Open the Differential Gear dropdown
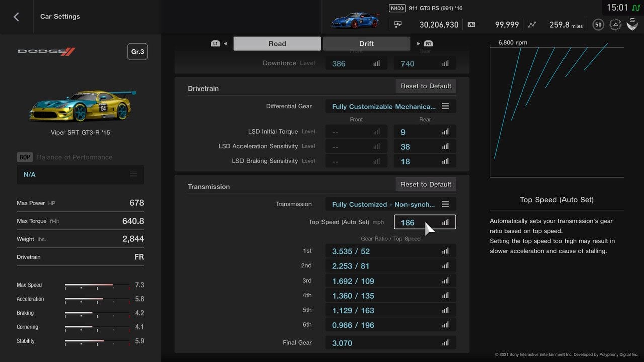Image resolution: width=644 pixels, height=362 pixels. click(390, 106)
